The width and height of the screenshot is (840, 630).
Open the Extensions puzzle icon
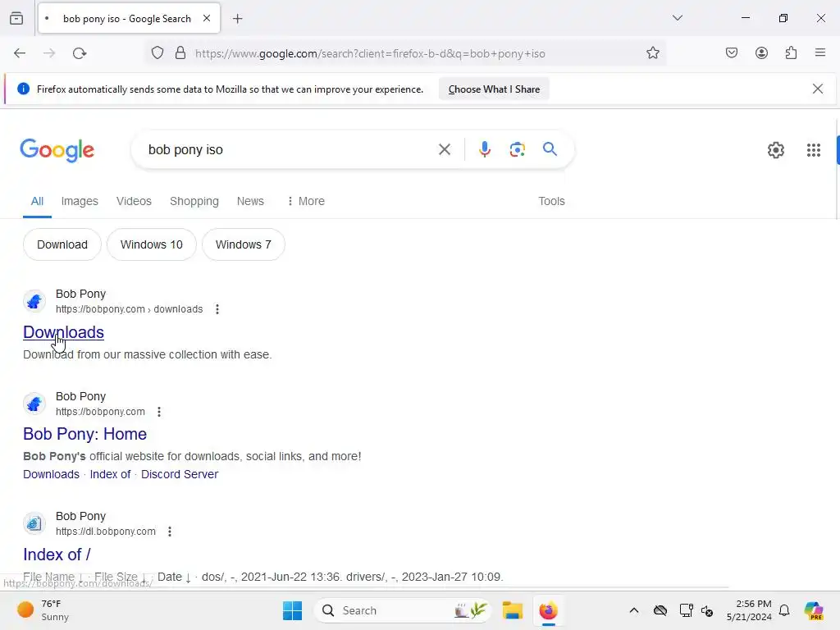tap(792, 53)
